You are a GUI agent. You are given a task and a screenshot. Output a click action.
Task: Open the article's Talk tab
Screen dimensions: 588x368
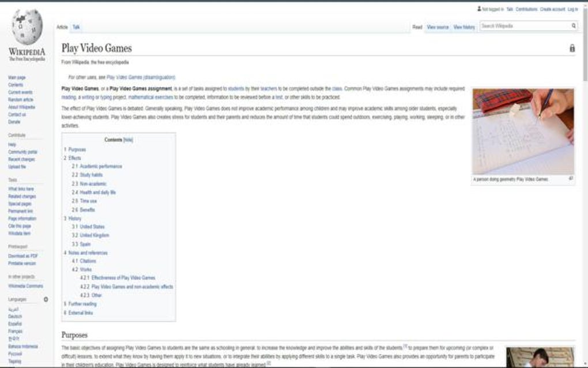point(76,27)
